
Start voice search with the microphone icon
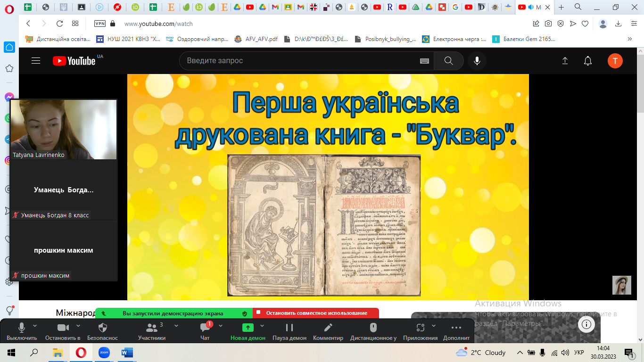477,61
